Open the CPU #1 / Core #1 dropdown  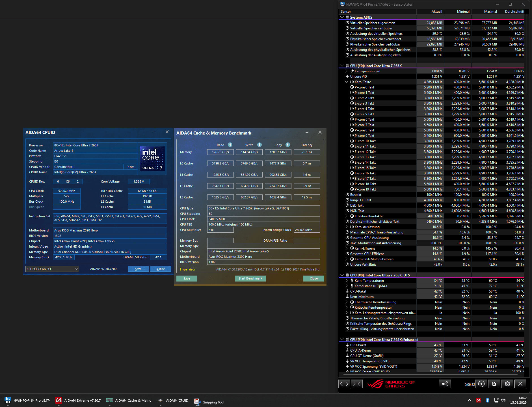coord(52,269)
